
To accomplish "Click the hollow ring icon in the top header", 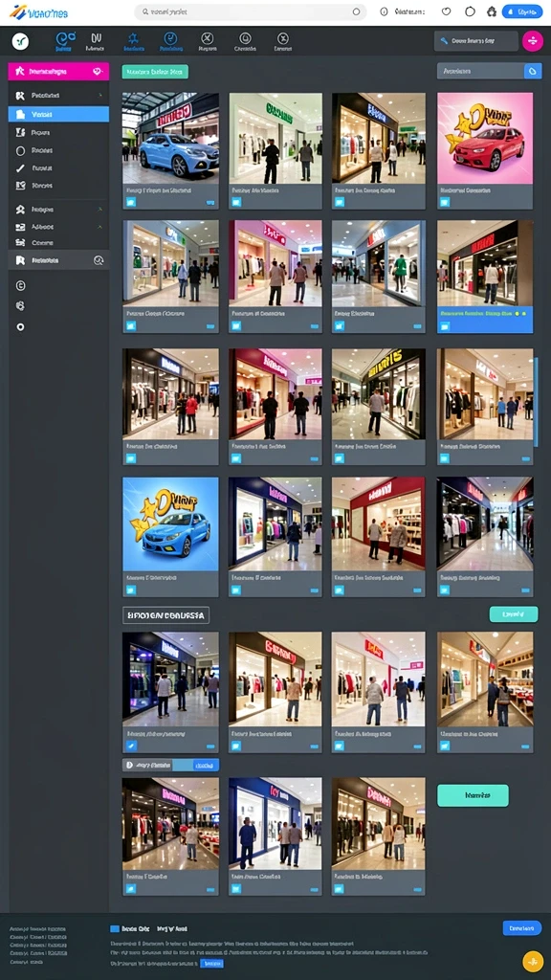I will (471, 11).
